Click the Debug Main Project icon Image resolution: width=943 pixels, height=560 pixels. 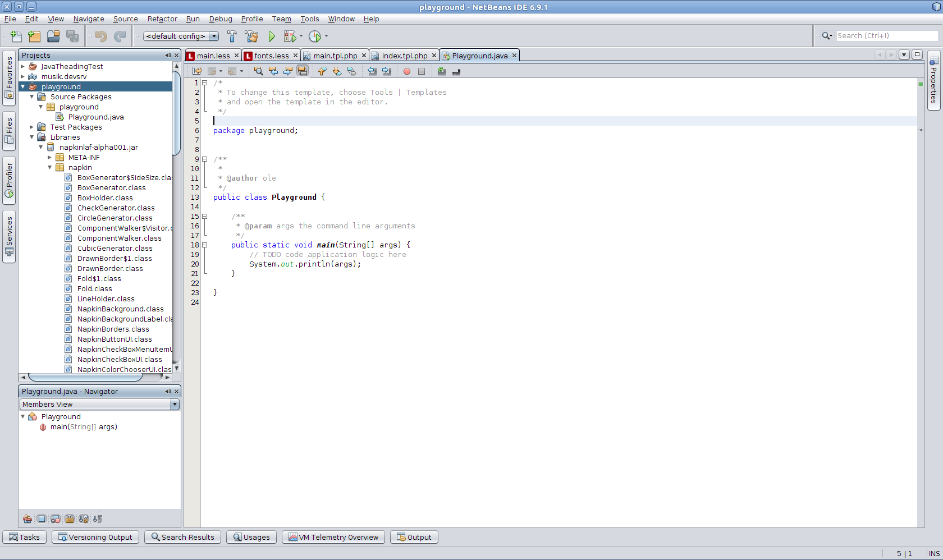click(x=290, y=36)
